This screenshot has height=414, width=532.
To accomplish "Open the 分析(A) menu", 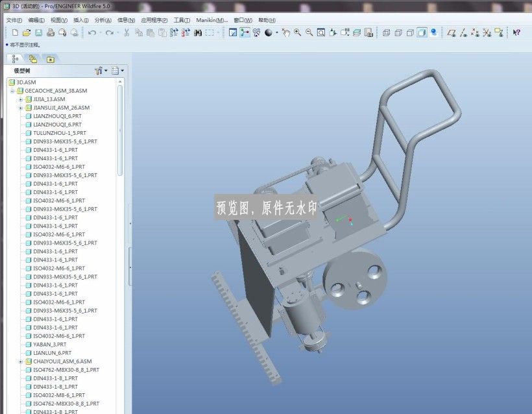I will (x=103, y=20).
